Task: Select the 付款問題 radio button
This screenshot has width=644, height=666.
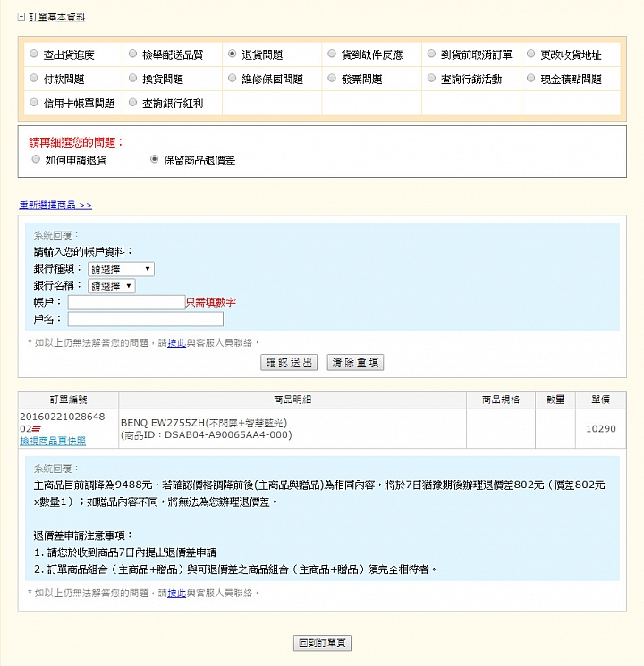Action: click(34, 78)
